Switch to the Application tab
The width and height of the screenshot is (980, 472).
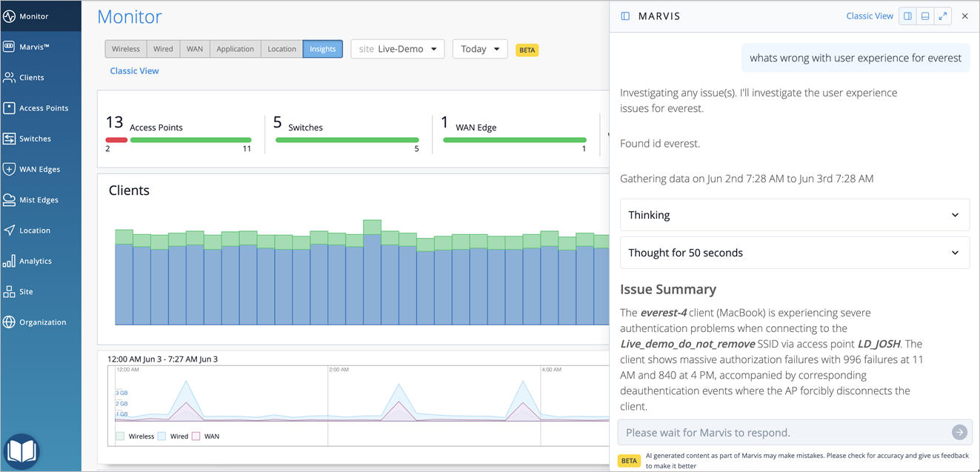[236, 49]
